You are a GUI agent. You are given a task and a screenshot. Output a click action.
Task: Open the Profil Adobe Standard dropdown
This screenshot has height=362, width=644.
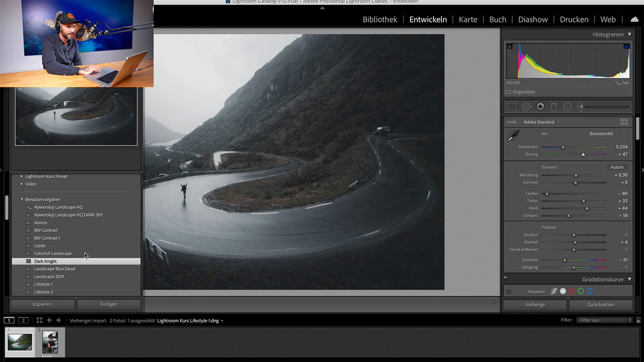click(541, 122)
